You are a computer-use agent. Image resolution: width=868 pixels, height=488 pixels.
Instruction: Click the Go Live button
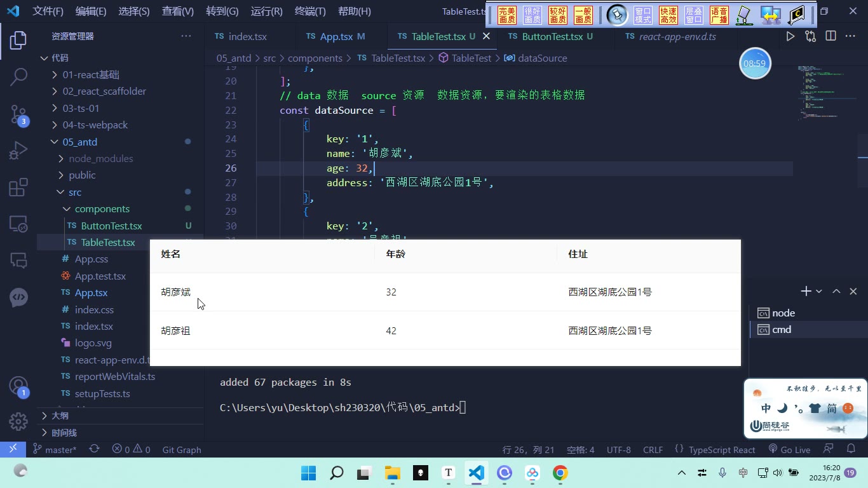789,449
